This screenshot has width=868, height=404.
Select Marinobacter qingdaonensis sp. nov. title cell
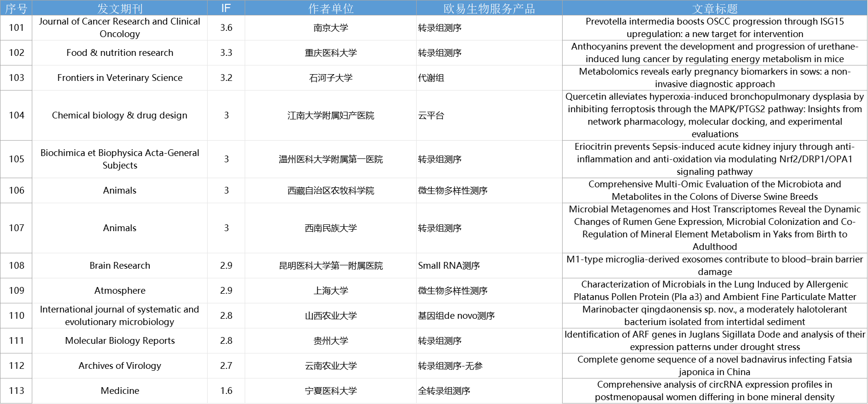(715, 316)
